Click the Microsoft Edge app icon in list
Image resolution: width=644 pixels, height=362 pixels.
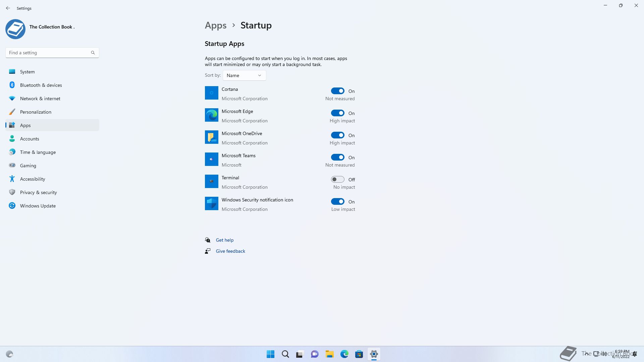coord(212,115)
